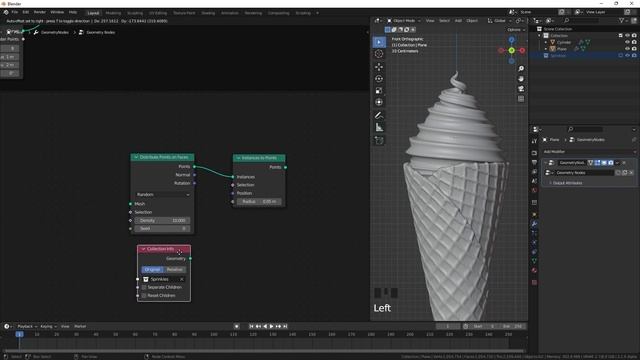The image size is (640, 360).
Task: Open the Object Mode dropdown
Action: (x=403, y=20)
